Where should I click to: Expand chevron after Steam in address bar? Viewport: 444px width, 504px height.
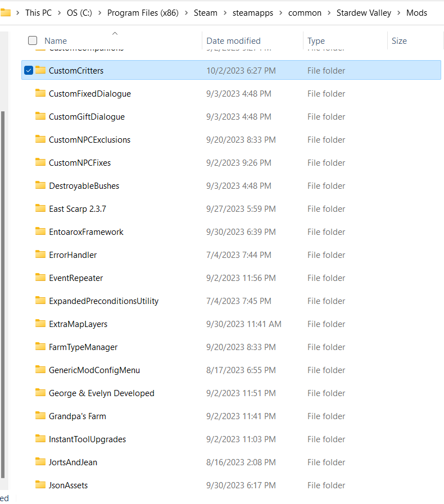(x=225, y=13)
